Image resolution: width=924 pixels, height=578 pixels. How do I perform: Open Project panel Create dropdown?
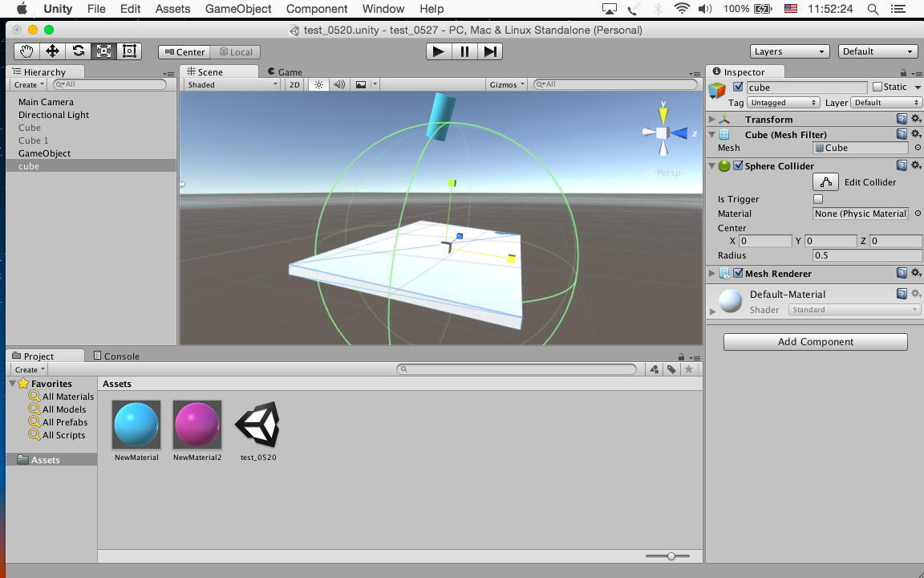pyautogui.click(x=30, y=369)
